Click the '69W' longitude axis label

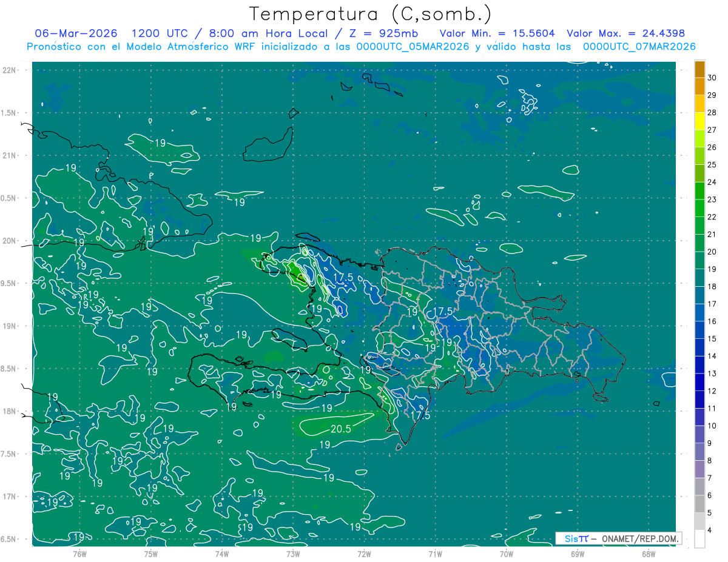coord(577,554)
